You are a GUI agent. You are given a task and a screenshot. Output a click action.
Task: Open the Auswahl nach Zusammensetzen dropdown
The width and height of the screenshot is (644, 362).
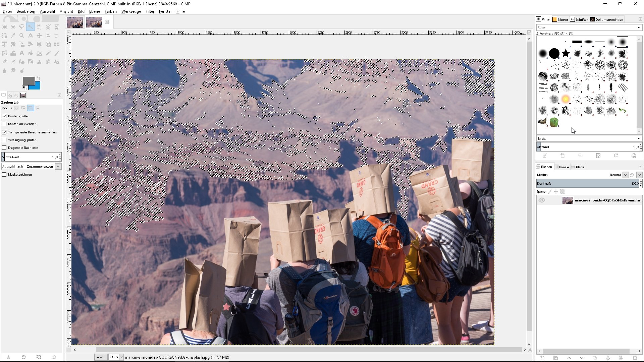click(x=58, y=167)
